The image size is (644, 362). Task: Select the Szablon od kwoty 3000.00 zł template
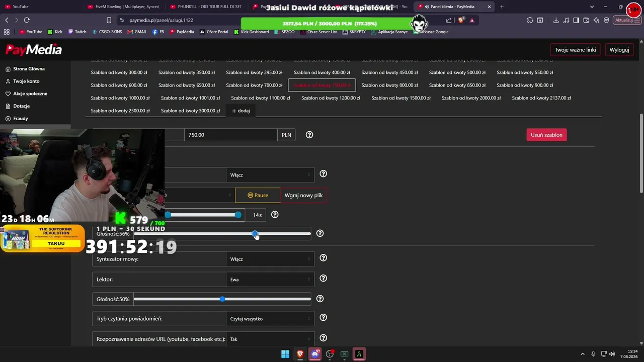190,111
